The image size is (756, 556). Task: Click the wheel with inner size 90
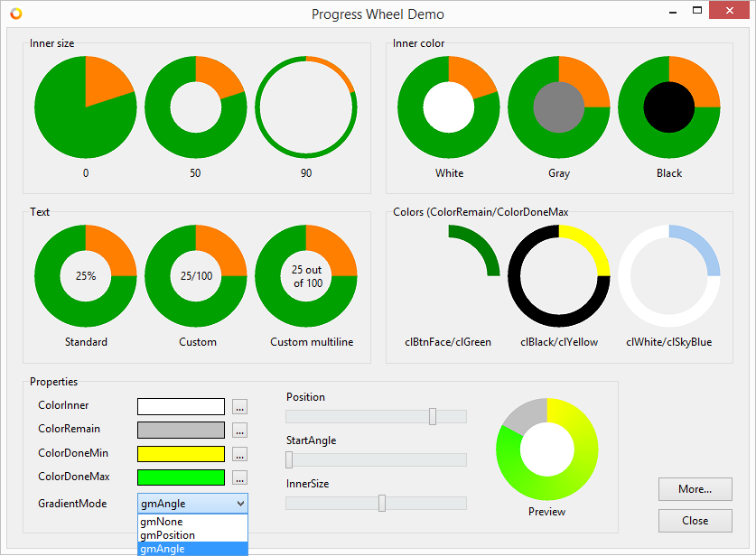(306, 107)
